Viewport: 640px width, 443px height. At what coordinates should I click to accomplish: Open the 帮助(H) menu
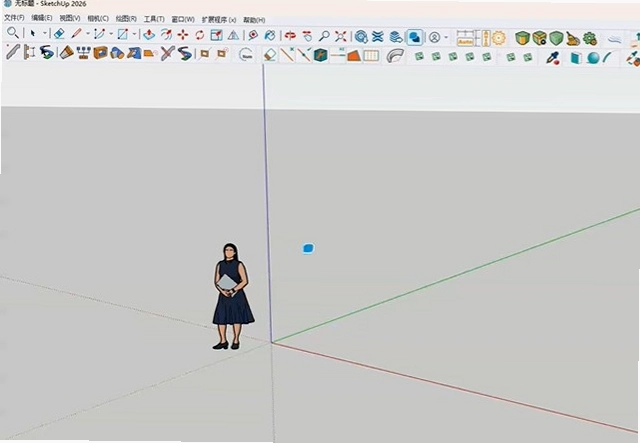254,20
